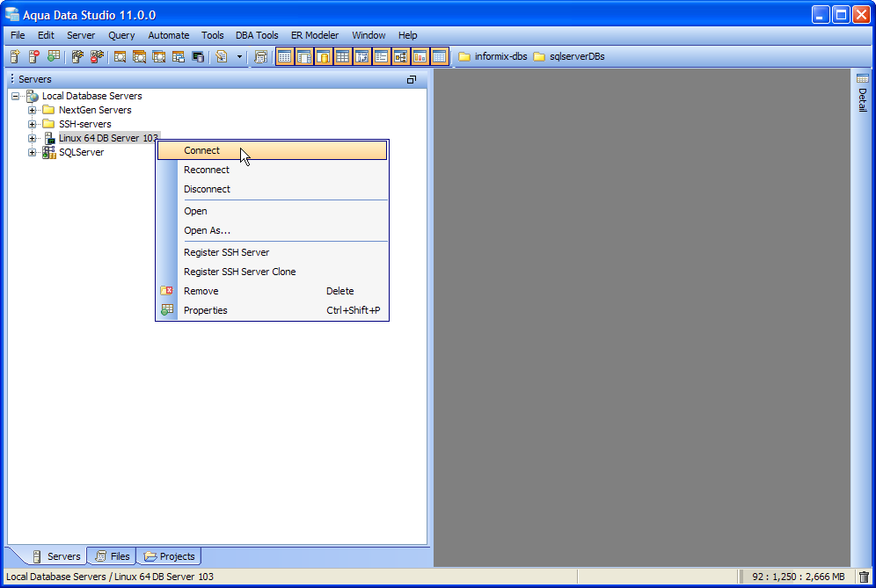Expand the Linux 64 DB Server 103 node
Screen dimensions: 876x588
pos(32,138)
